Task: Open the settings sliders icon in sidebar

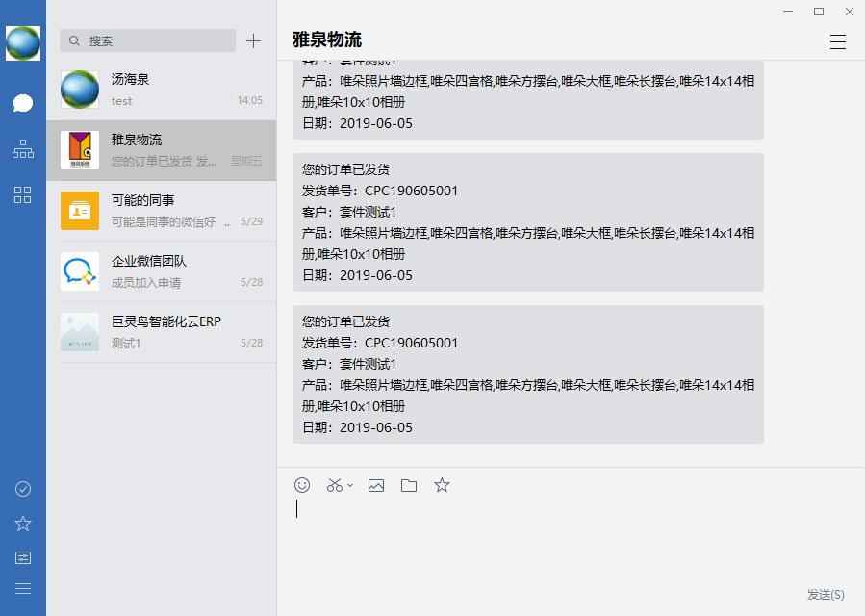Action: pyautogui.click(x=22, y=556)
